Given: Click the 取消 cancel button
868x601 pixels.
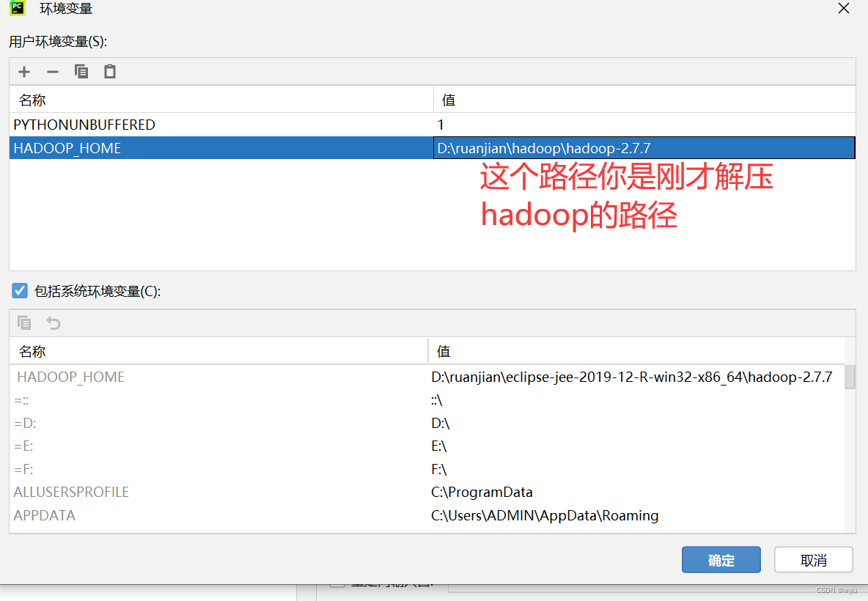Looking at the screenshot, I should [813, 560].
